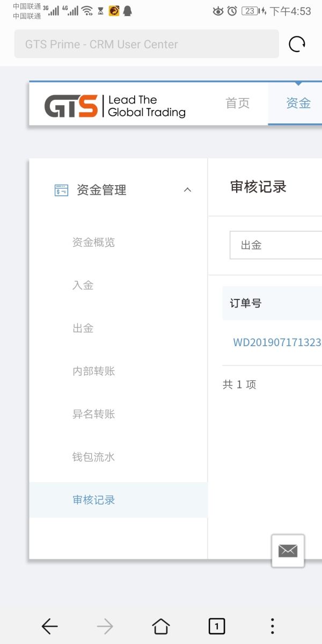Go to browser home page icon
The image size is (322, 644).
[161, 626]
